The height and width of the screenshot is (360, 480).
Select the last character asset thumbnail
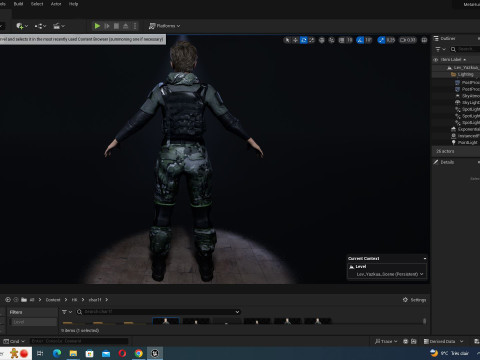[x=318, y=321]
